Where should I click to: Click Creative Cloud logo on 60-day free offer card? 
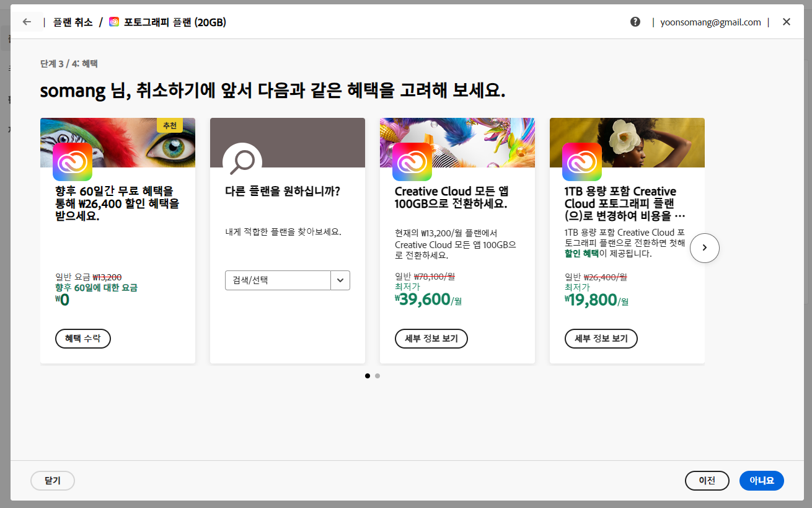[x=73, y=162]
